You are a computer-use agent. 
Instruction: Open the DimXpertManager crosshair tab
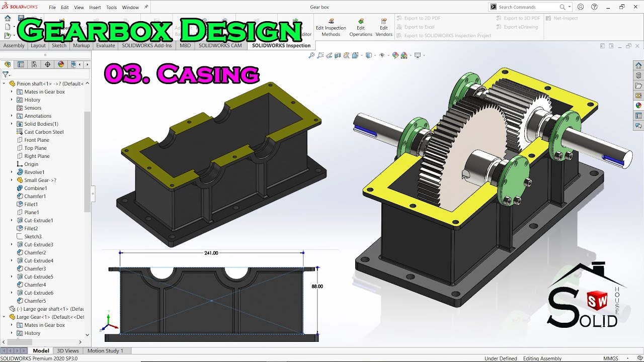(x=48, y=64)
